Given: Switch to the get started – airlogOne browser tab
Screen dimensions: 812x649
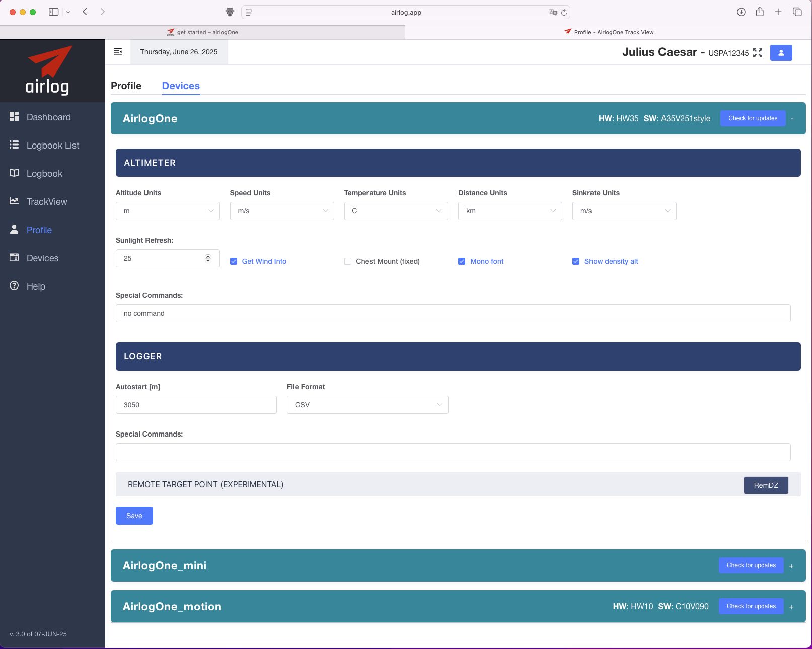Looking at the screenshot, I should (202, 32).
